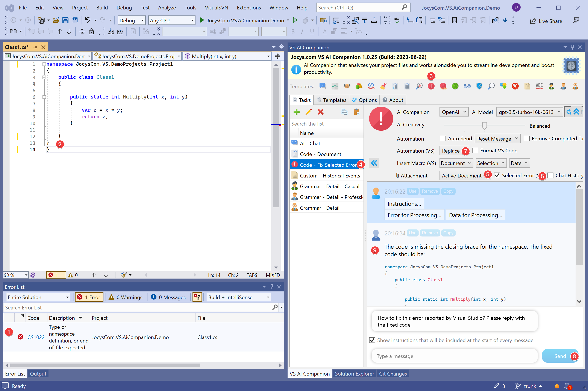The image size is (588, 391).
Task: Click the AI Creativity slider handle
Action: click(484, 125)
